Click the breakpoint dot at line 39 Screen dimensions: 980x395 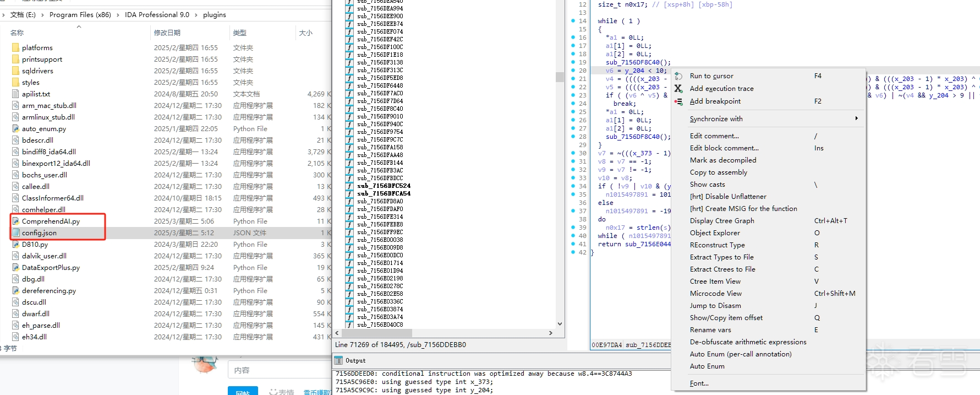[573, 228]
